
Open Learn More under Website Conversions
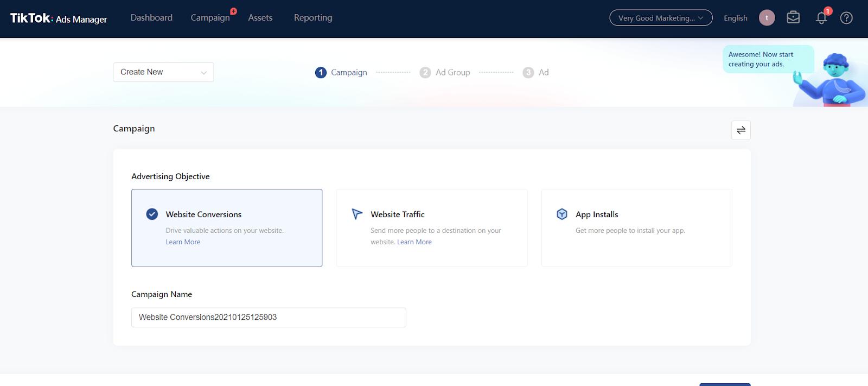point(183,242)
